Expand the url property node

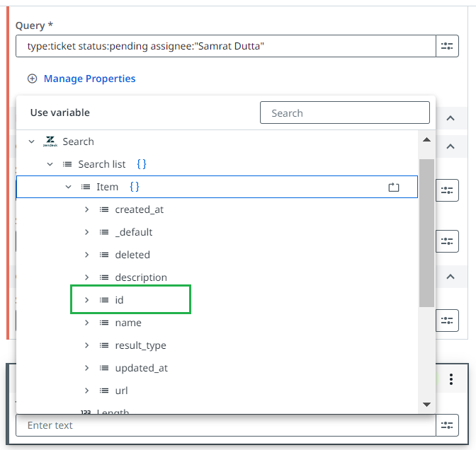tap(86, 391)
